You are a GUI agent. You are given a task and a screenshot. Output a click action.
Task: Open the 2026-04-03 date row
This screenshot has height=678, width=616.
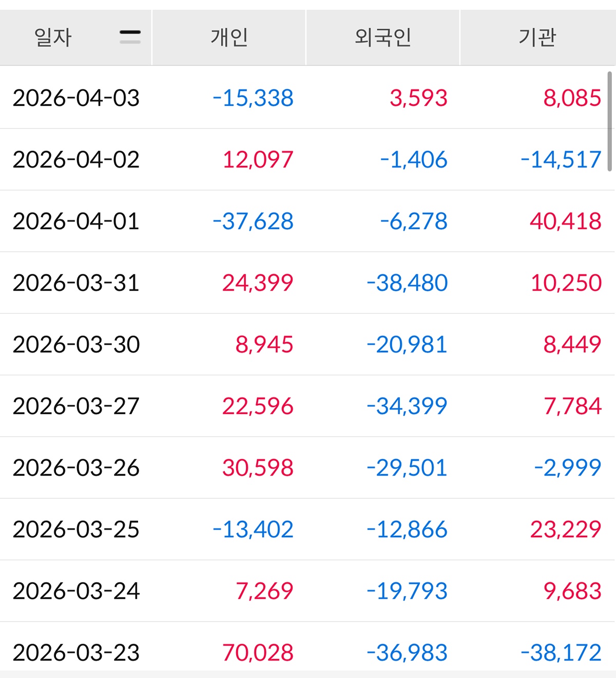click(x=76, y=98)
